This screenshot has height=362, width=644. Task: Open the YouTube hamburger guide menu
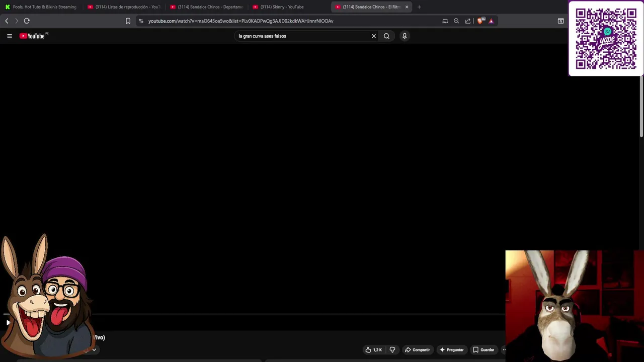pos(9,36)
